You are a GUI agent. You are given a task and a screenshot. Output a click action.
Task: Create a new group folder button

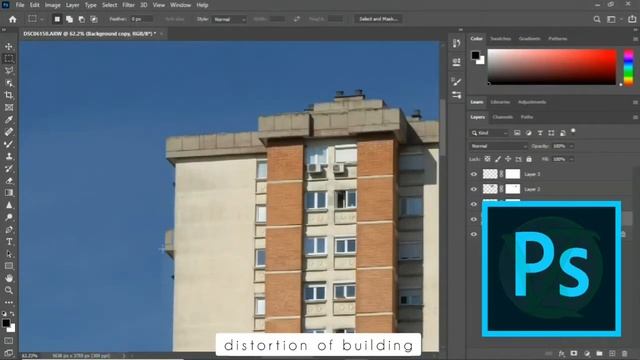(x=599, y=353)
